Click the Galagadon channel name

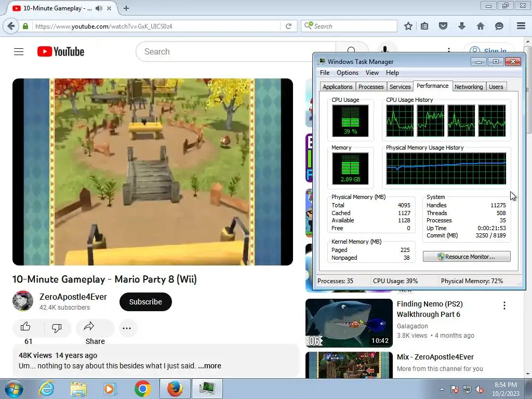pyautogui.click(x=412, y=326)
